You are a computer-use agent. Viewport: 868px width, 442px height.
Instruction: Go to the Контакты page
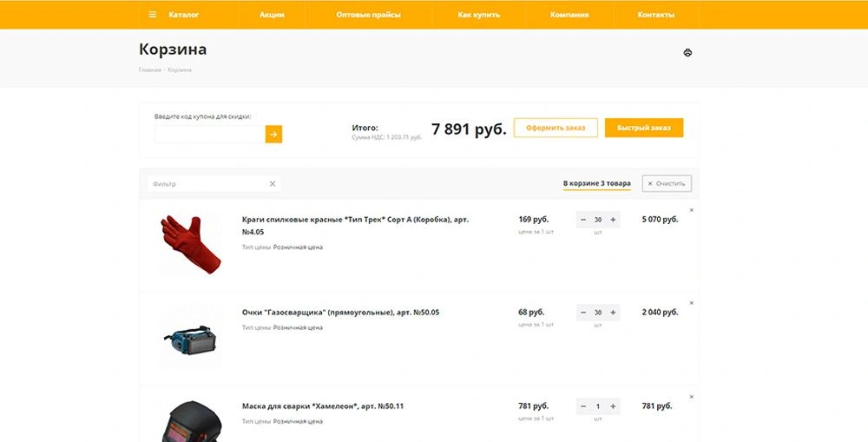[x=655, y=15]
